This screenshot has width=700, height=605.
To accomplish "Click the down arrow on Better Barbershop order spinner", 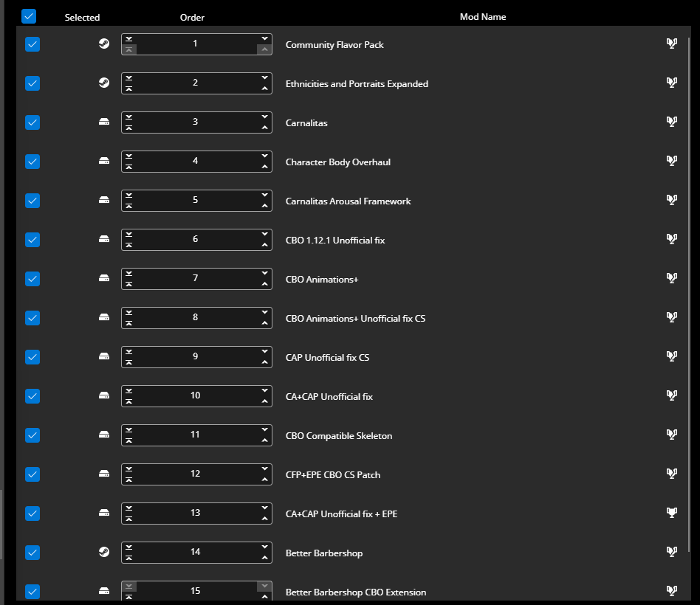I will pyautogui.click(x=264, y=547).
